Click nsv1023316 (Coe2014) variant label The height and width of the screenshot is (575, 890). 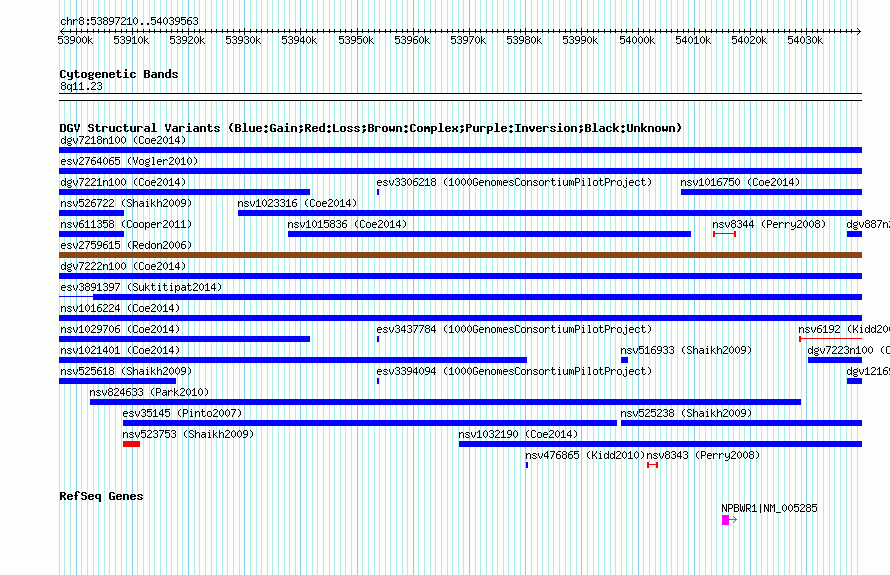click(297, 203)
